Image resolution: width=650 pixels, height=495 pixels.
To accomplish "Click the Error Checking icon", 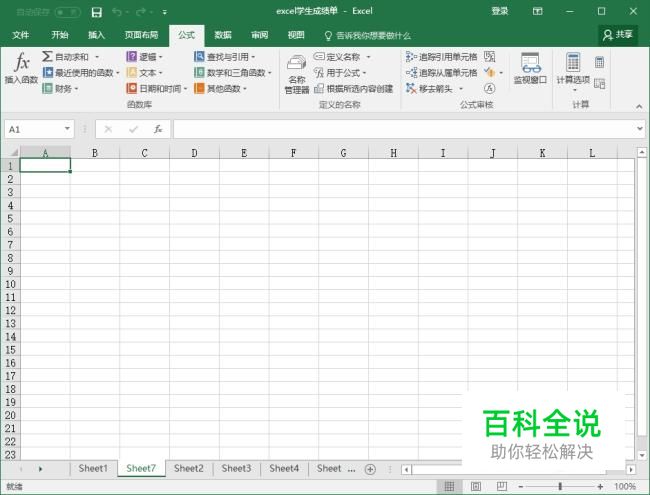I will point(490,73).
